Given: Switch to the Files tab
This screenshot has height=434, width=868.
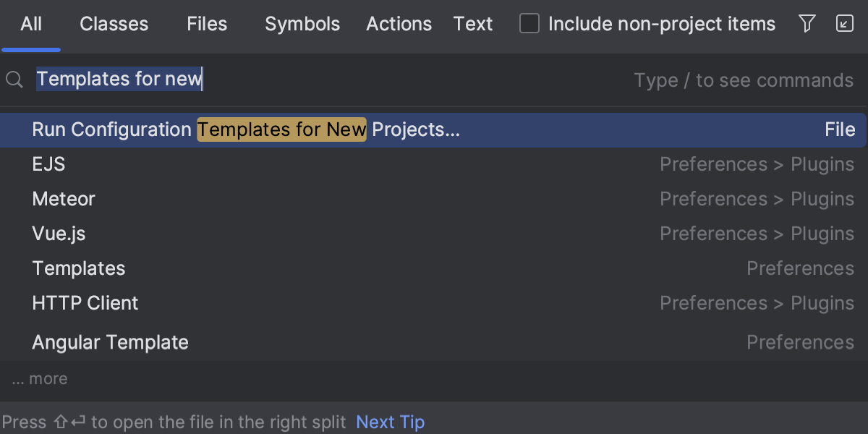Looking at the screenshot, I should pos(207,24).
